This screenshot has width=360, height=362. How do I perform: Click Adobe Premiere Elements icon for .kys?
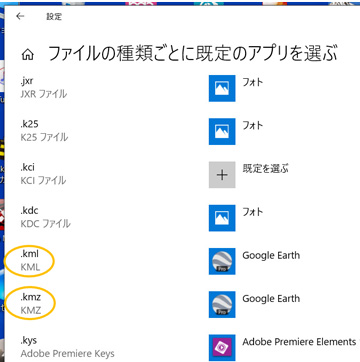pyautogui.click(x=222, y=348)
